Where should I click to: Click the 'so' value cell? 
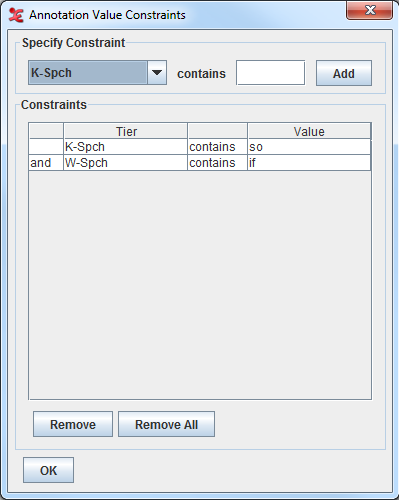(x=309, y=147)
